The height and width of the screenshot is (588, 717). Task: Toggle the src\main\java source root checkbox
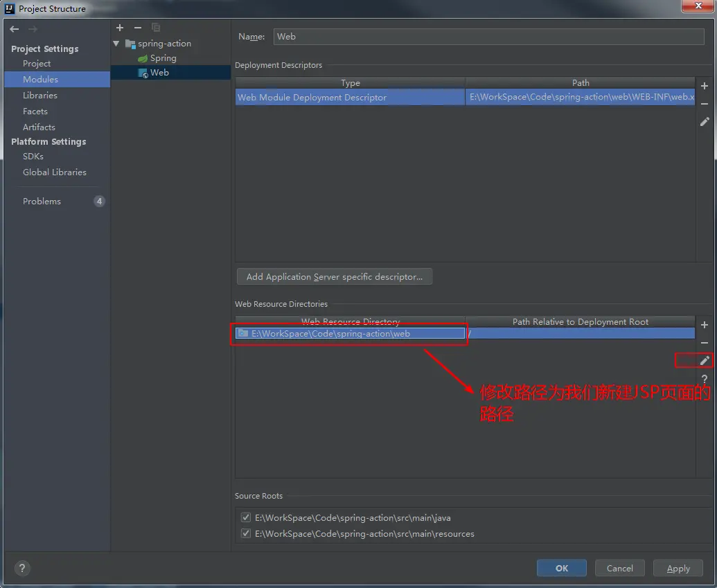click(246, 517)
